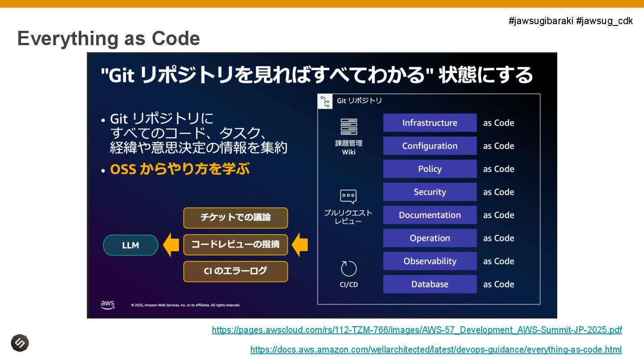Click the Documentation box
The image size is (644, 362).
click(x=430, y=215)
